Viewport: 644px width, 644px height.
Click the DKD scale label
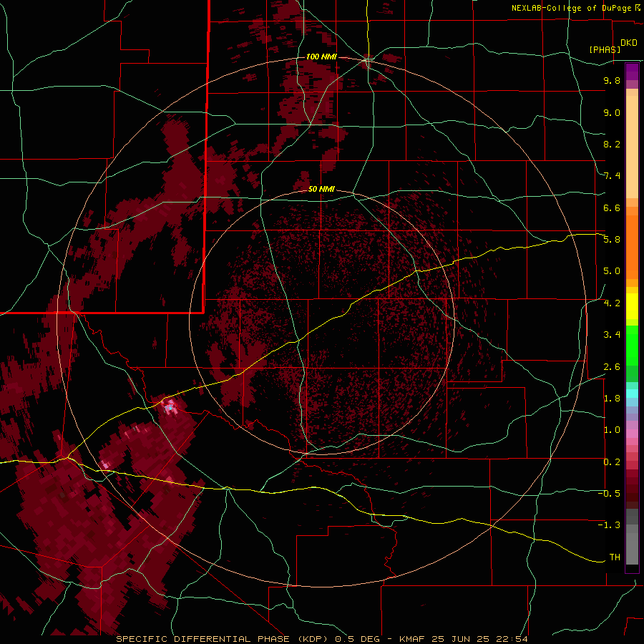tap(629, 43)
